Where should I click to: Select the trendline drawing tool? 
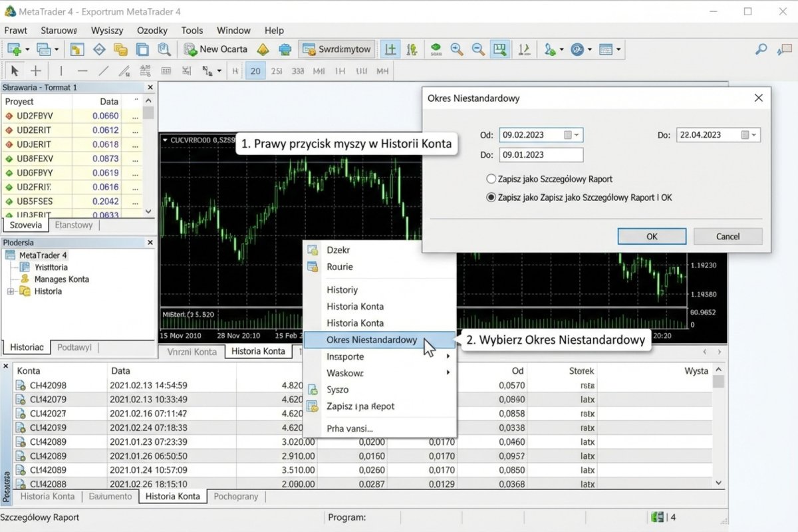click(103, 70)
